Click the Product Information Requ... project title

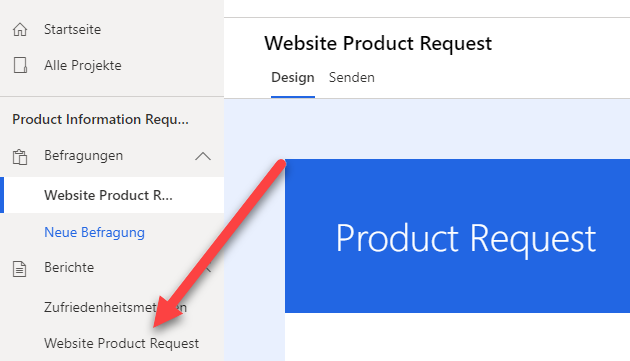pos(100,119)
